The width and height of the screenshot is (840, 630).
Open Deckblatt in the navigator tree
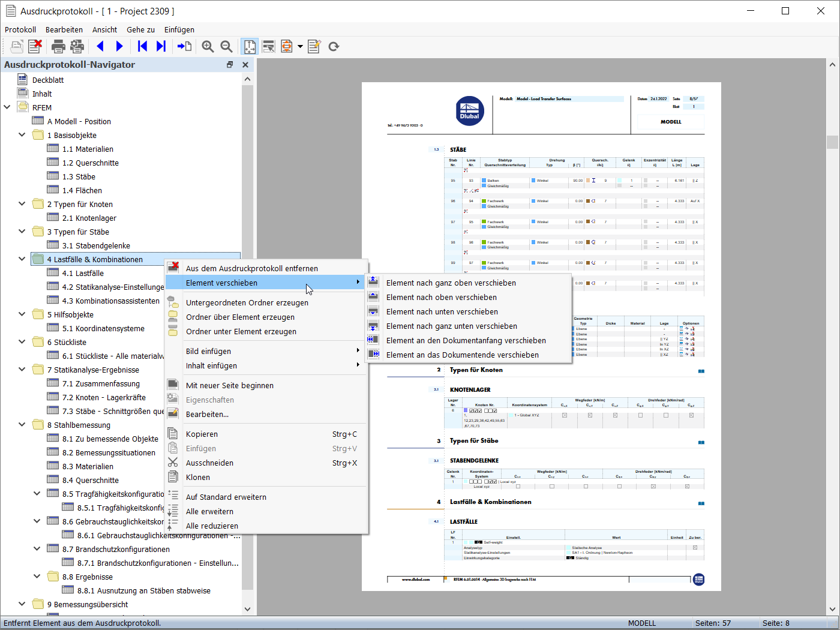47,80
